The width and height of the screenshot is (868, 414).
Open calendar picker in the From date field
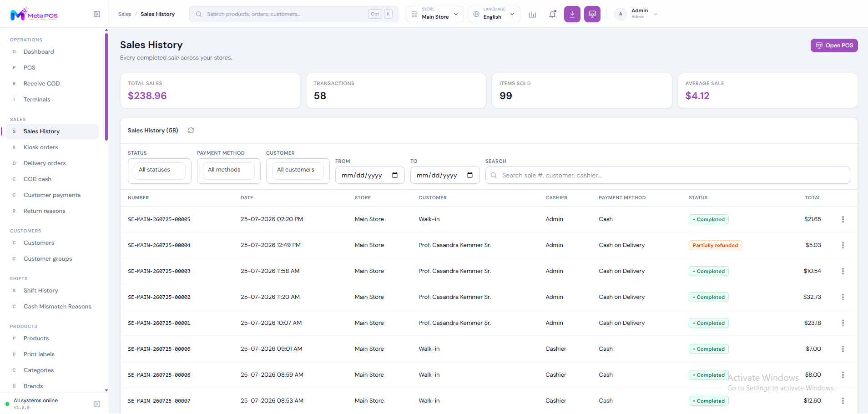click(x=395, y=175)
